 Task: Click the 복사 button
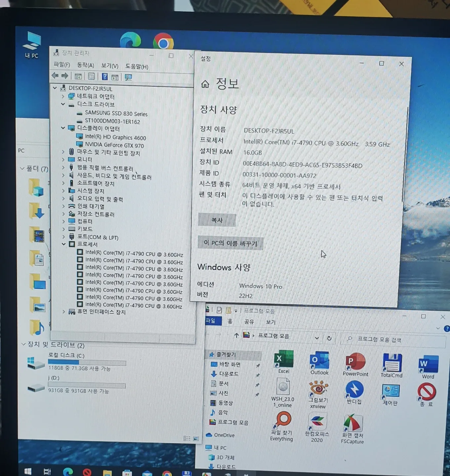pyautogui.click(x=217, y=220)
